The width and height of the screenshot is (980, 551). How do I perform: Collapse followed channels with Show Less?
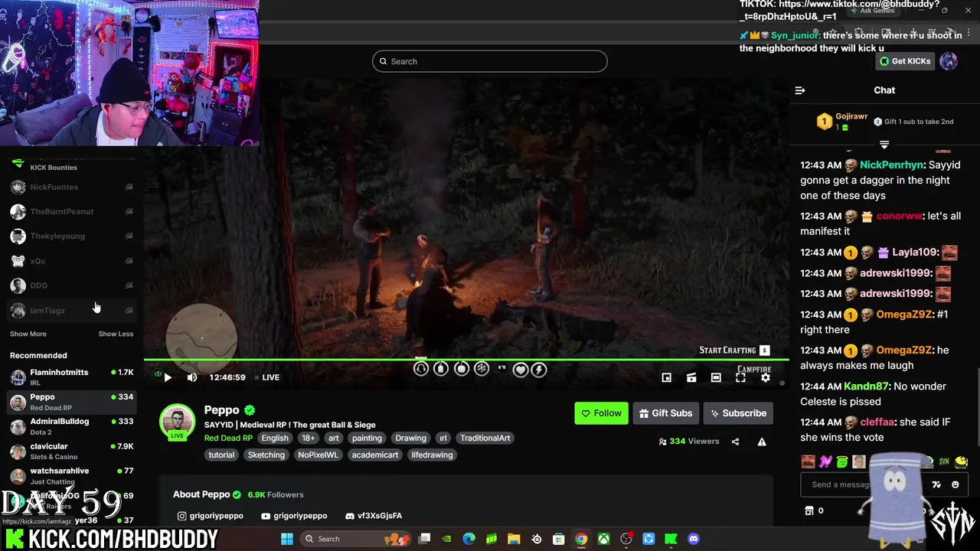tap(116, 334)
